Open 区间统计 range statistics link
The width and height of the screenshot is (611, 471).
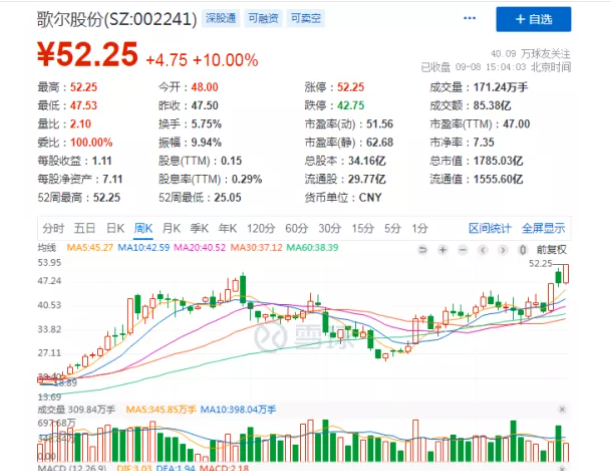click(x=489, y=228)
